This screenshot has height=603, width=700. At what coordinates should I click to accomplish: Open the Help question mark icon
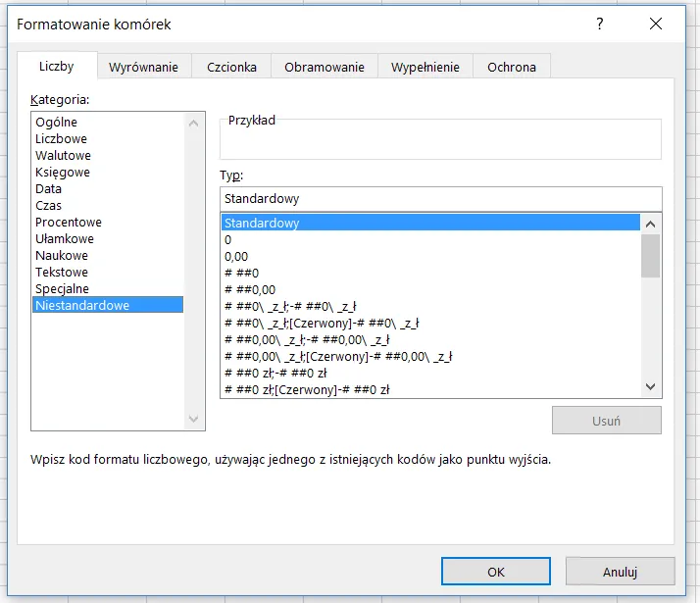pos(600,25)
